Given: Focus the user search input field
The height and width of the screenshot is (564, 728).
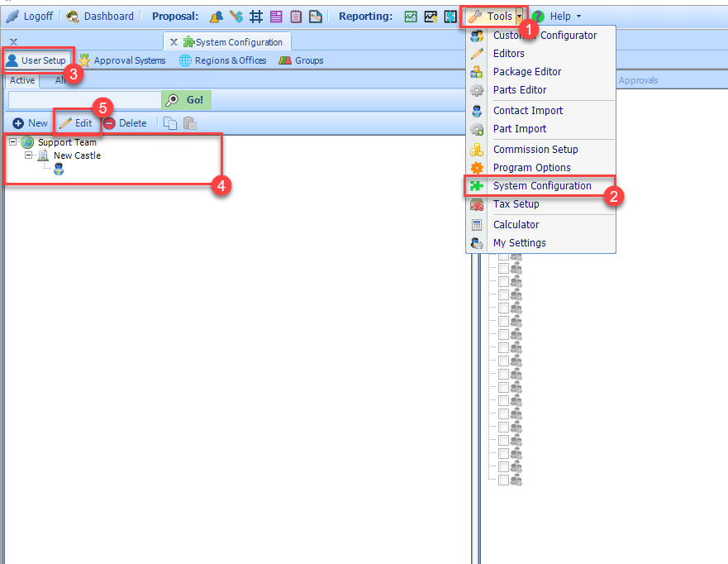Looking at the screenshot, I should [85, 100].
